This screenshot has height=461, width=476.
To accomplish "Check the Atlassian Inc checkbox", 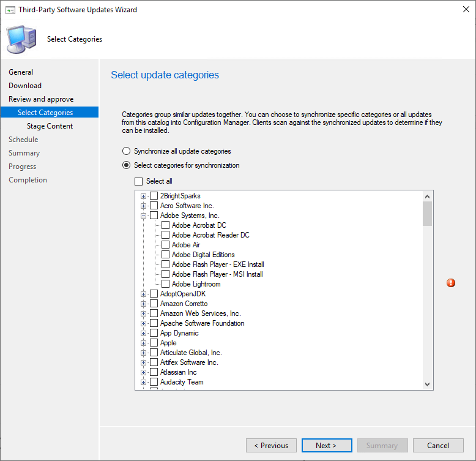I will tap(154, 372).
